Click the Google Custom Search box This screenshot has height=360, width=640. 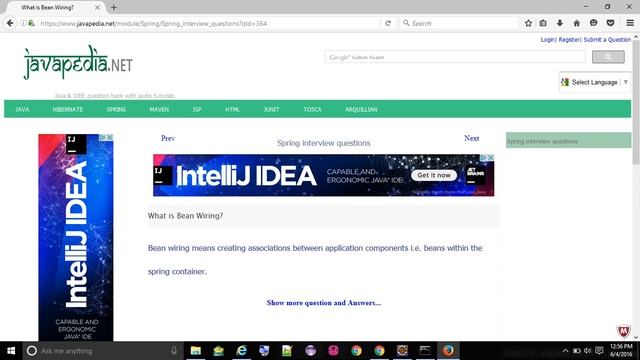(x=455, y=57)
